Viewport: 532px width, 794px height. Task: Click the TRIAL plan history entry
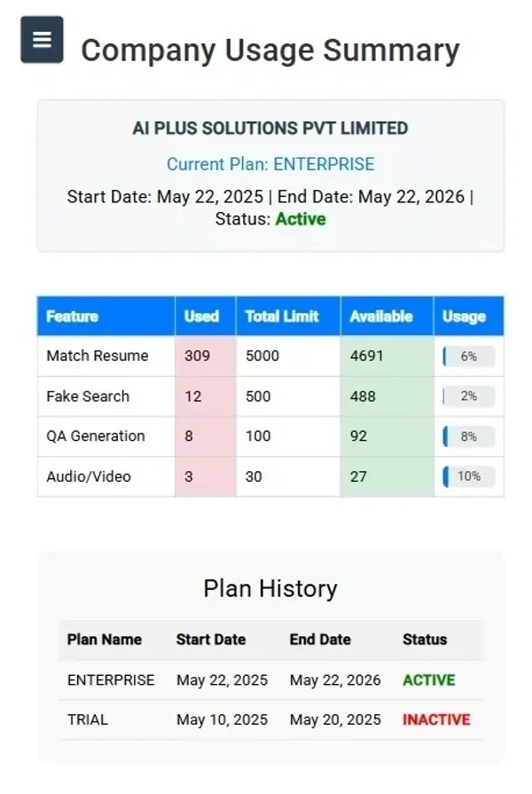(88, 719)
